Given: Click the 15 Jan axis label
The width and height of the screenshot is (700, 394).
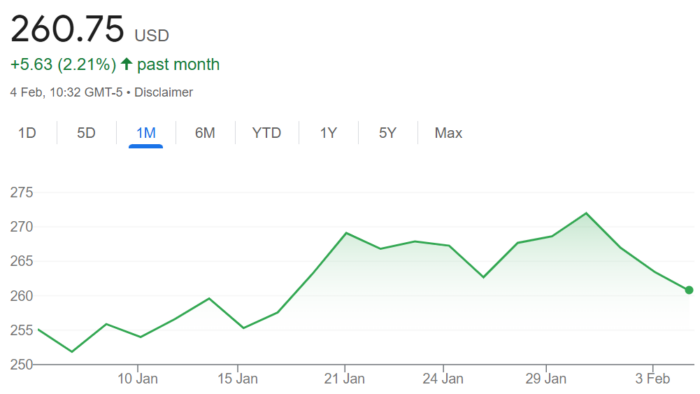Looking at the screenshot, I should (x=238, y=379).
